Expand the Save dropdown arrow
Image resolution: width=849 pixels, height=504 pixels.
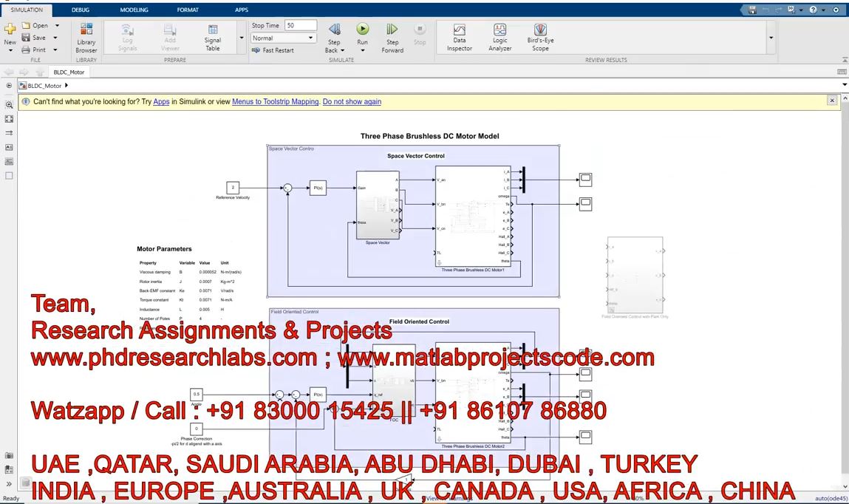[x=55, y=38]
